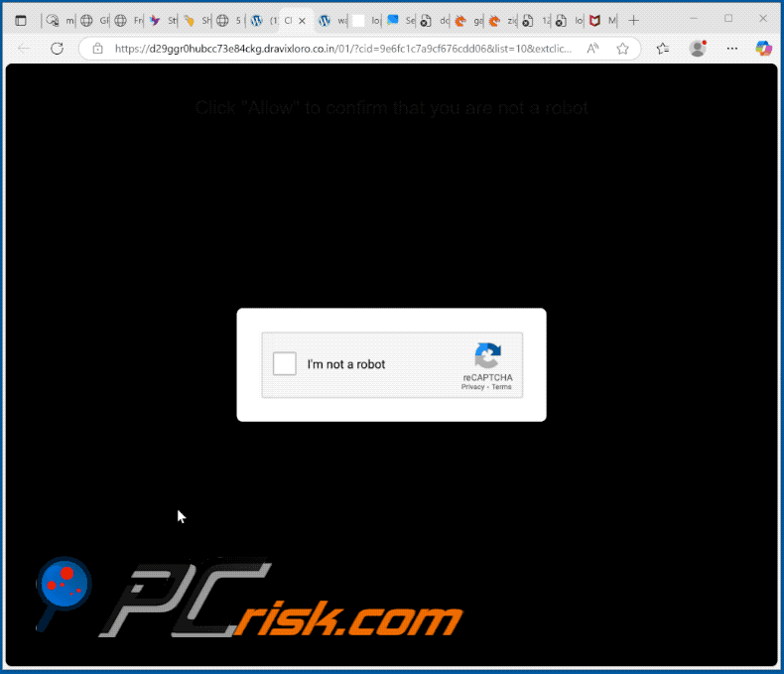Switch to the tab labeled "m"
784x674 pixels.
pyautogui.click(x=60, y=21)
